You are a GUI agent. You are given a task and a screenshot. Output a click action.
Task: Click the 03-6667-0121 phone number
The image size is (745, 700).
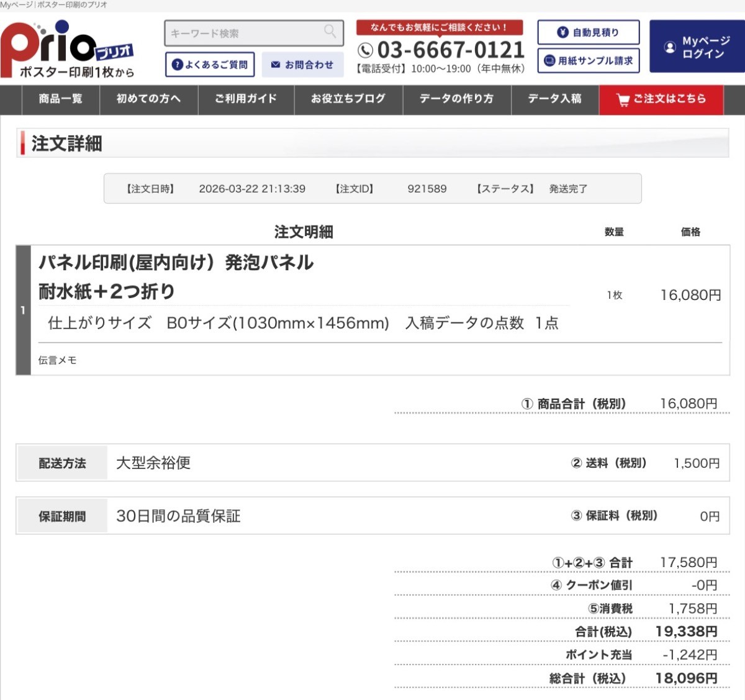click(x=451, y=50)
